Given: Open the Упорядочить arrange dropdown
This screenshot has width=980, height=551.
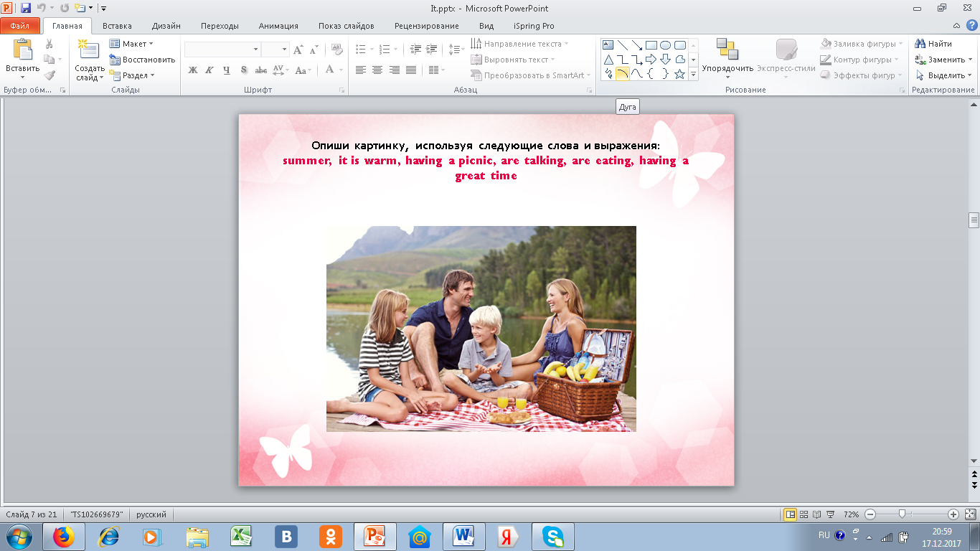Looking at the screenshot, I should (x=727, y=59).
